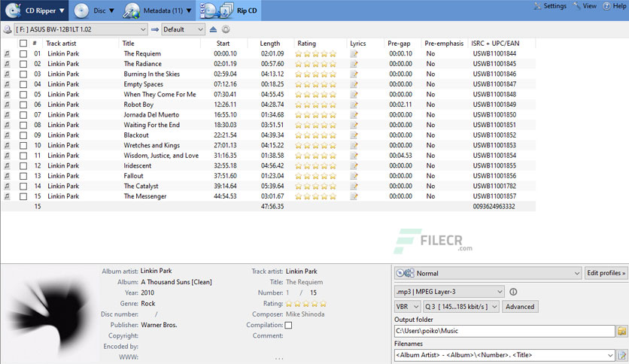Click the profile icon in Normal dropdown
The height and width of the screenshot is (364, 629).
(405, 274)
